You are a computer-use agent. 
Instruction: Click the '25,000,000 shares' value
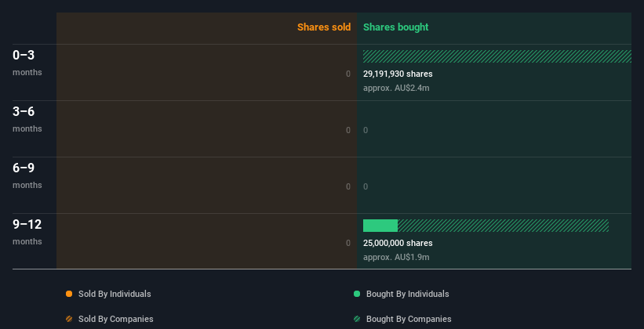(x=398, y=243)
